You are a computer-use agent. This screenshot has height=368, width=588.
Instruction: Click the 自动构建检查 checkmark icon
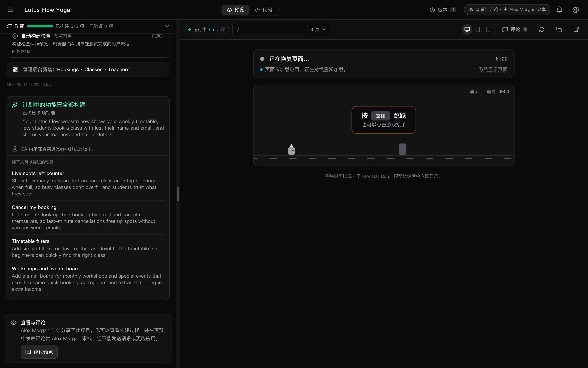(x=15, y=36)
